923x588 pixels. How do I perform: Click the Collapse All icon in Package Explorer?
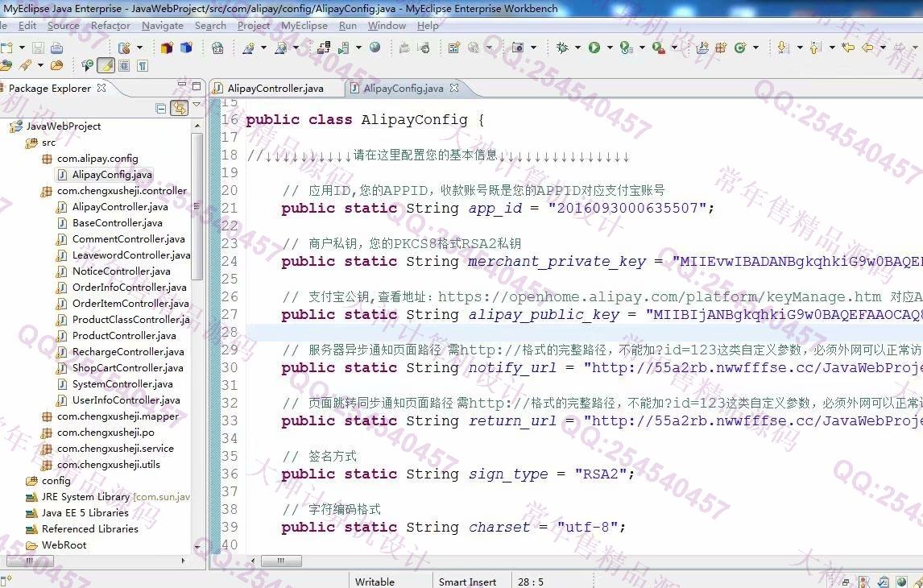tap(161, 108)
